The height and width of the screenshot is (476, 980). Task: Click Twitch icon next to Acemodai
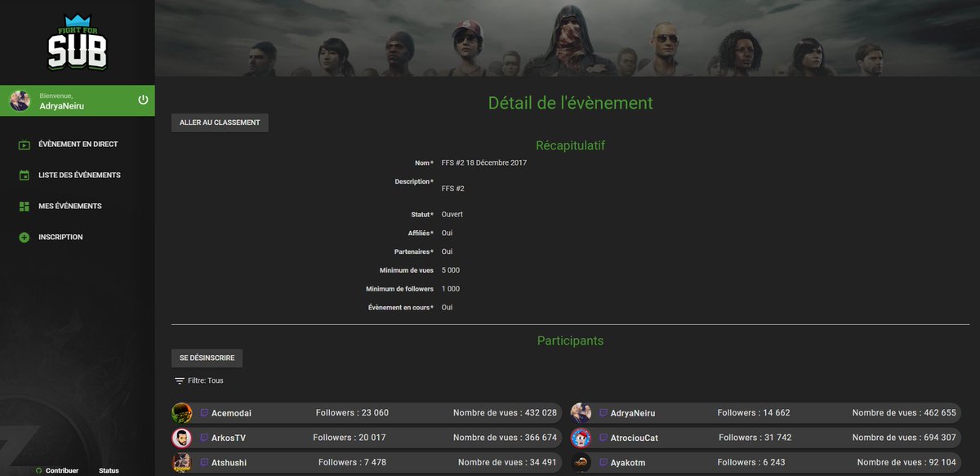point(204,413)
